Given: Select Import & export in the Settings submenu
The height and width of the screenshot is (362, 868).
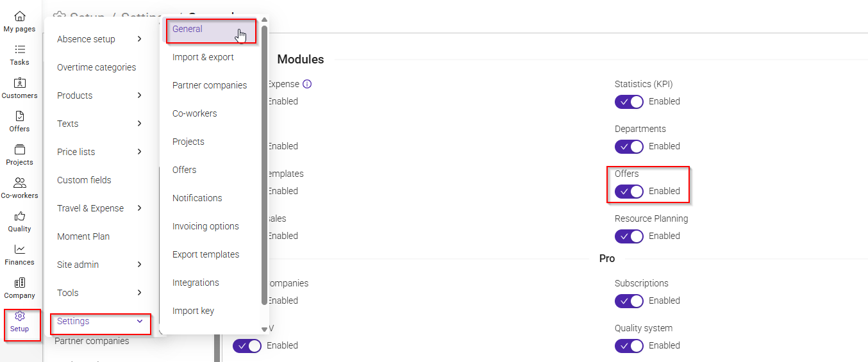Looking at the screenshot, I should coord(203,57).
